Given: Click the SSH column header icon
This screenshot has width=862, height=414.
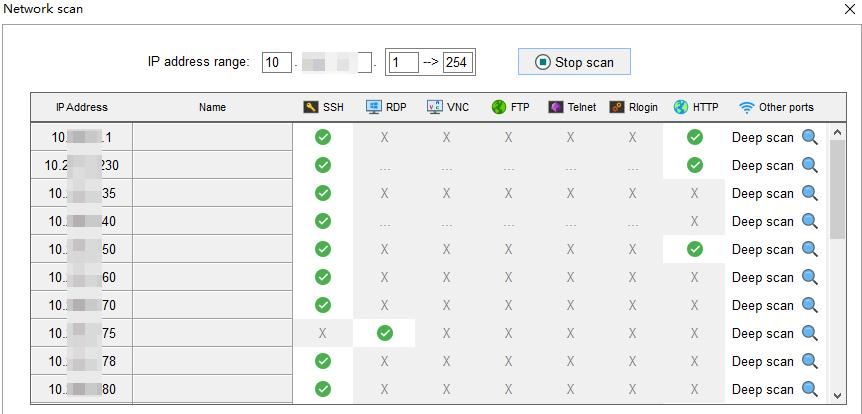Looking at the screenshot, I should point(311,107).
